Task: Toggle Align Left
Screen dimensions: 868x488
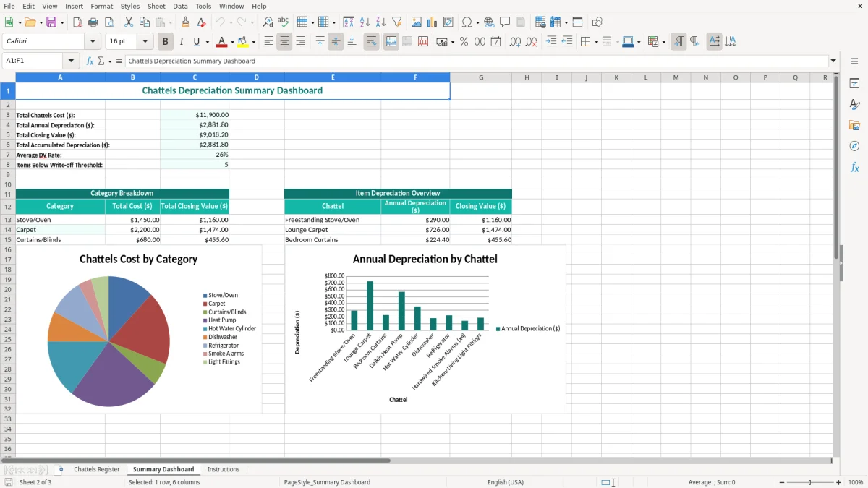Action: point(268,42)
